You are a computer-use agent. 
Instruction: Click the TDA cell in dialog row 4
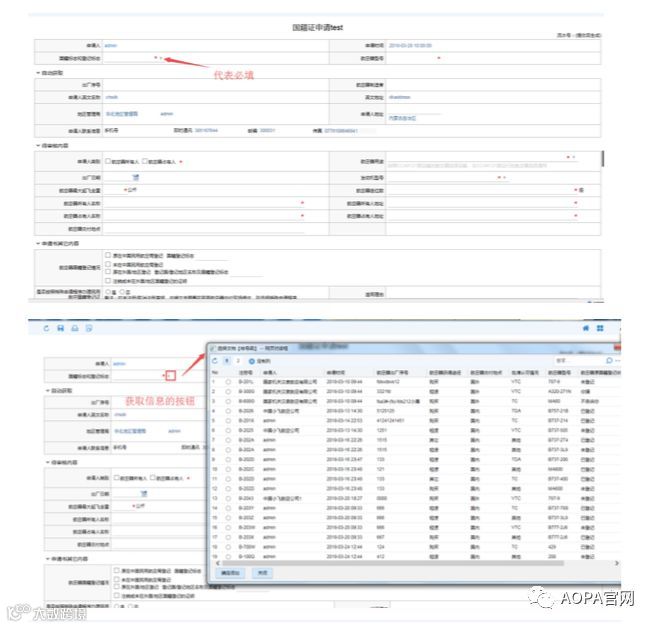(x=516, y=411)
